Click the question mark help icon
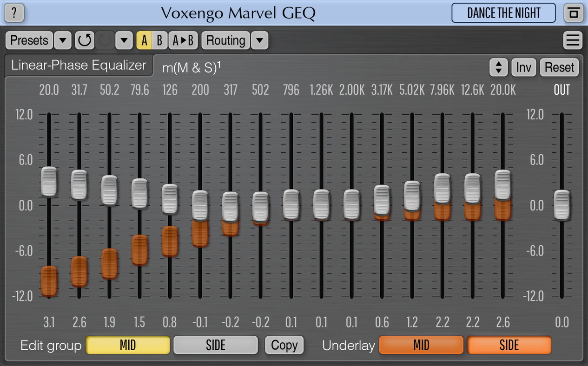 14,13
